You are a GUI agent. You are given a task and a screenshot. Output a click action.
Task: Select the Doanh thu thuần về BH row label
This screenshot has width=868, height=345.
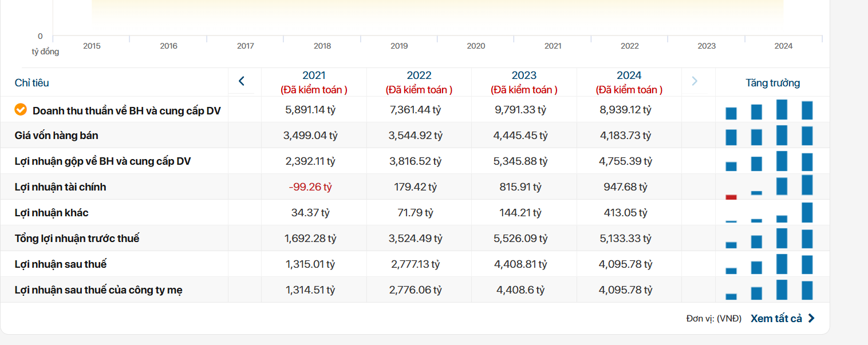[x=127, y=110]
